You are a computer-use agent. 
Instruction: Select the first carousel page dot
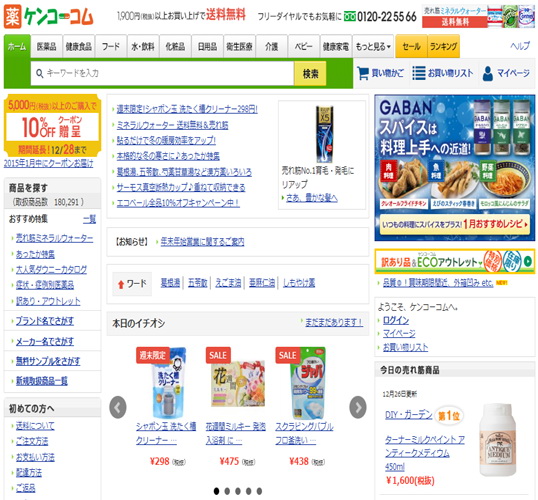216,491
